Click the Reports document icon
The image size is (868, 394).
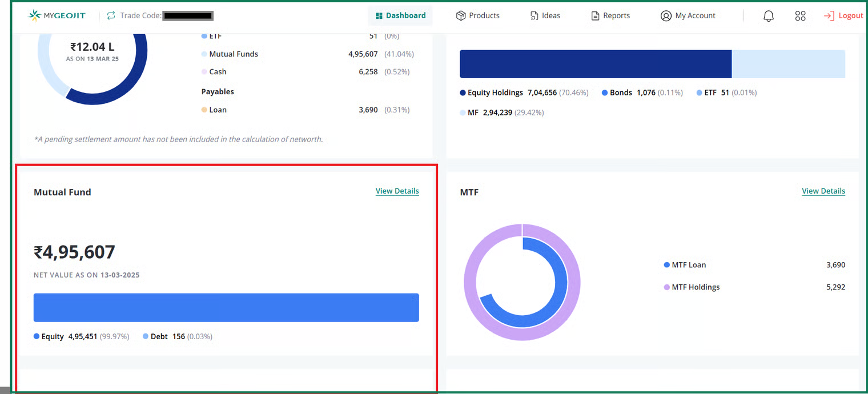[596, 16]
